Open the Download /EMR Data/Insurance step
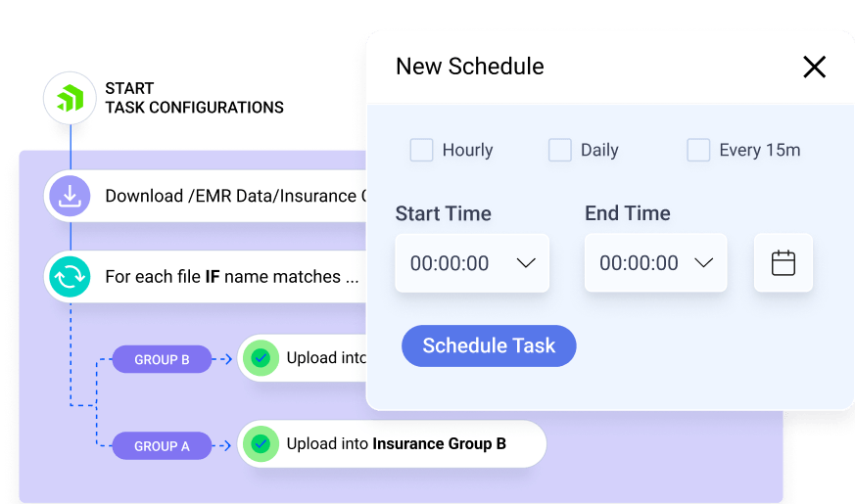Screen dimensions: 855x504 tap(206, 196)
